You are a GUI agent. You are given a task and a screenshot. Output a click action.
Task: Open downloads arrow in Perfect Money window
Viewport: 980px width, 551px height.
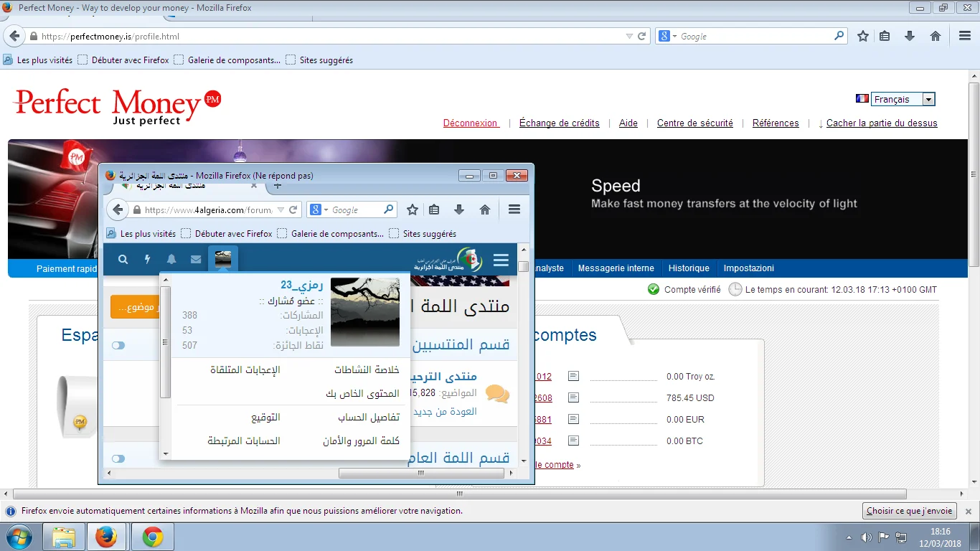click(x=910, y=36)
